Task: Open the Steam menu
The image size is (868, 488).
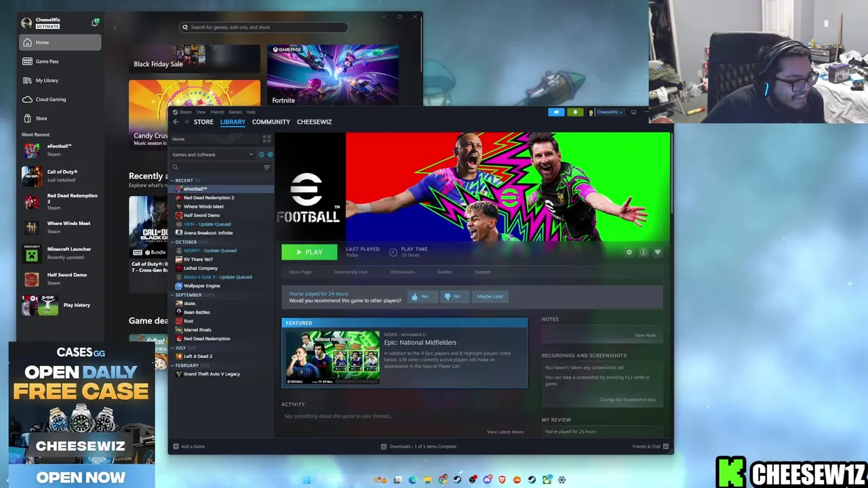Action: click(x=184, y=112)
